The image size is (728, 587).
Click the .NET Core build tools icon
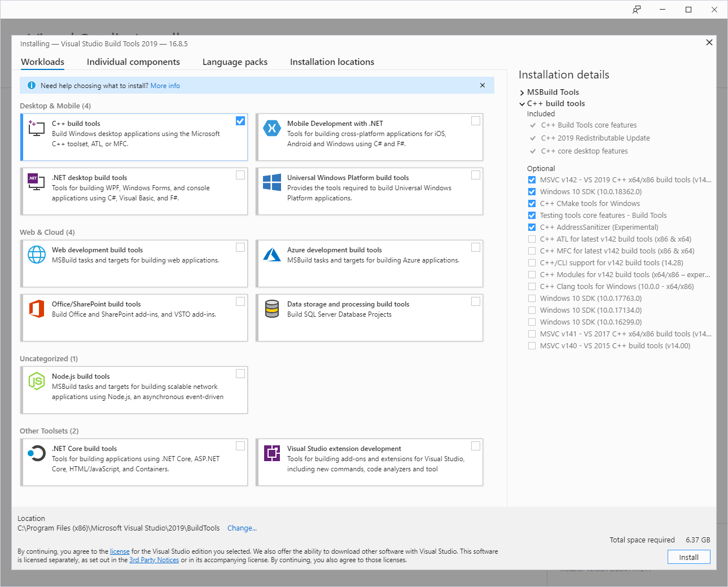pyautogui.click(x=37, y=453)
